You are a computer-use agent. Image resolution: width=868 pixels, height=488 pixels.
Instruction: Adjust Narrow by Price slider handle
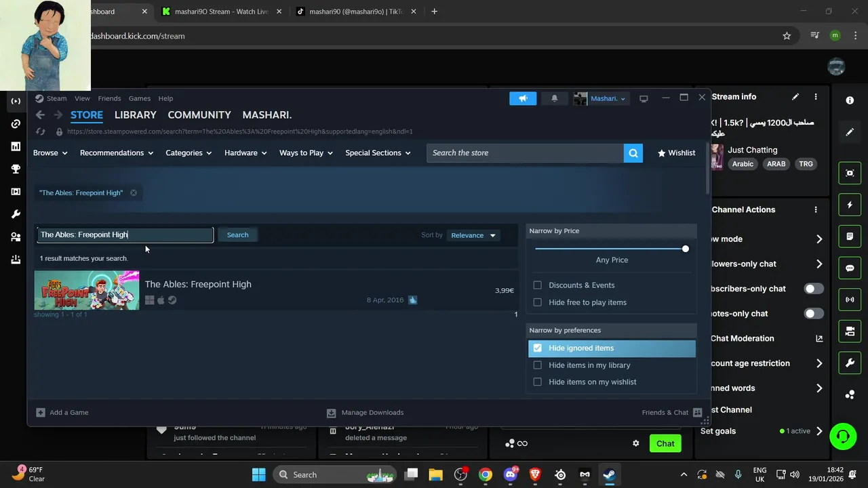pyautogui.click(x=686, y=249)
